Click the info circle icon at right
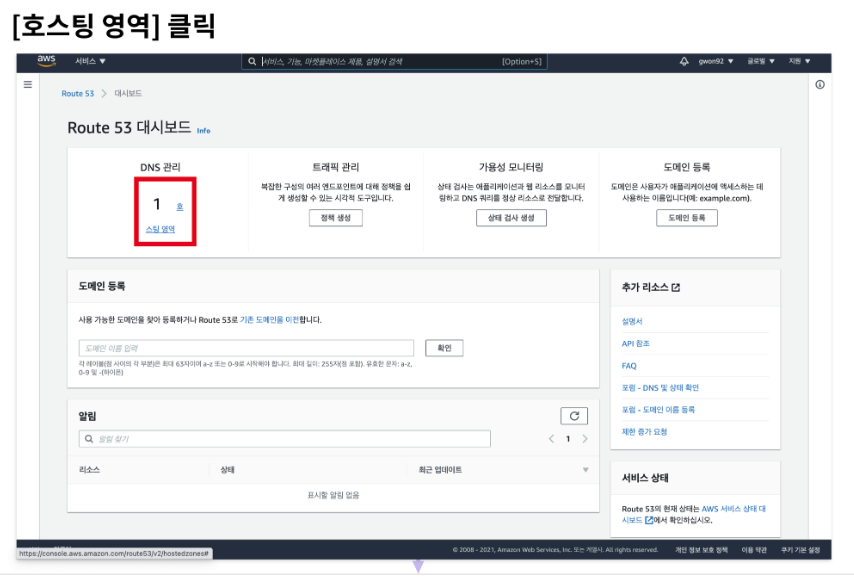The image size is (854, 583). pyautogui.click(x=820, y=84)
